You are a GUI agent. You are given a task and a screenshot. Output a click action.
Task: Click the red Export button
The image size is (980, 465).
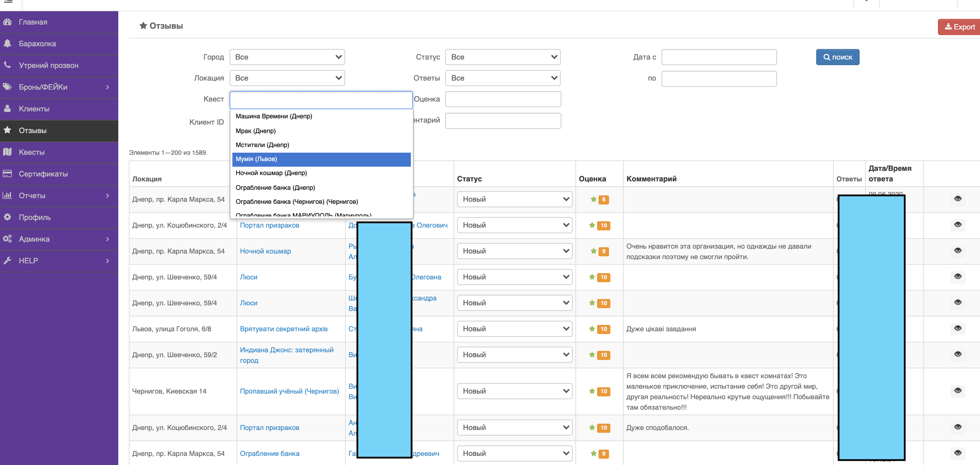959,27
